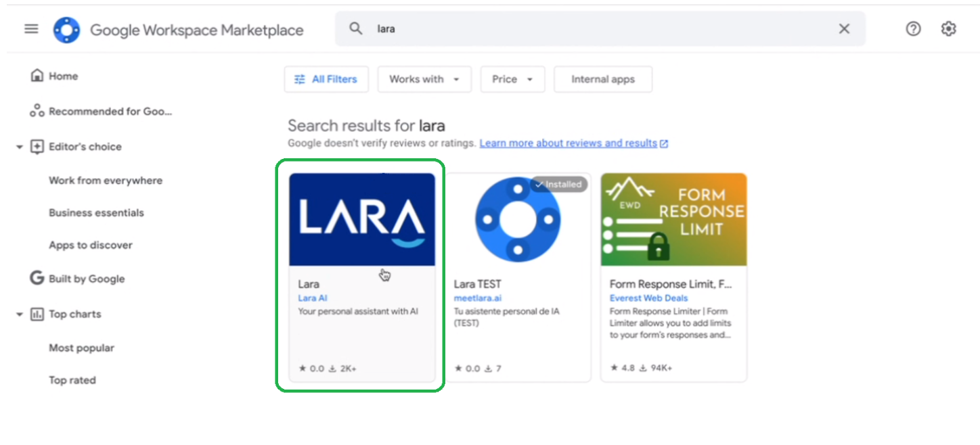
Task: Click the meetlara.ai developer link
Action: click(x=478, y=298)
